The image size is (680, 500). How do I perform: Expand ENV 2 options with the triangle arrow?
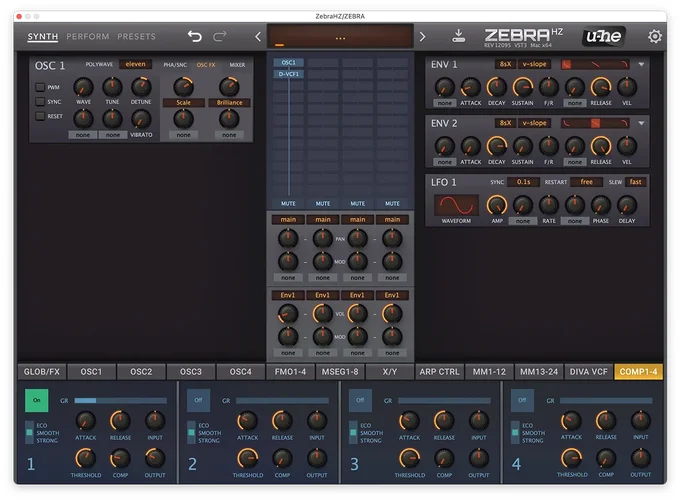click(641, 123)
